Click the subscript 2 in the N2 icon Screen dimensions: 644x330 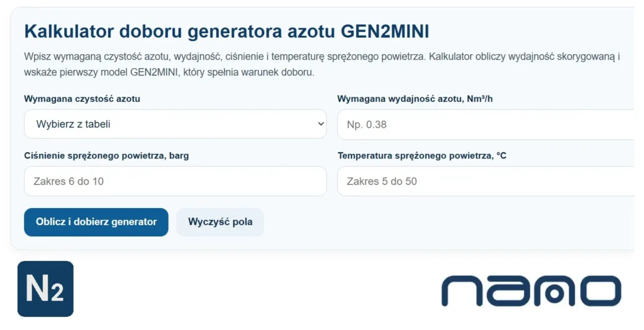click(57, 294)
